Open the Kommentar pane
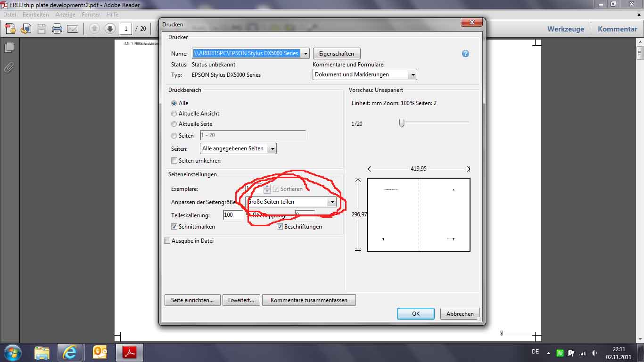 pyautogui.click(x=617, y=29)
